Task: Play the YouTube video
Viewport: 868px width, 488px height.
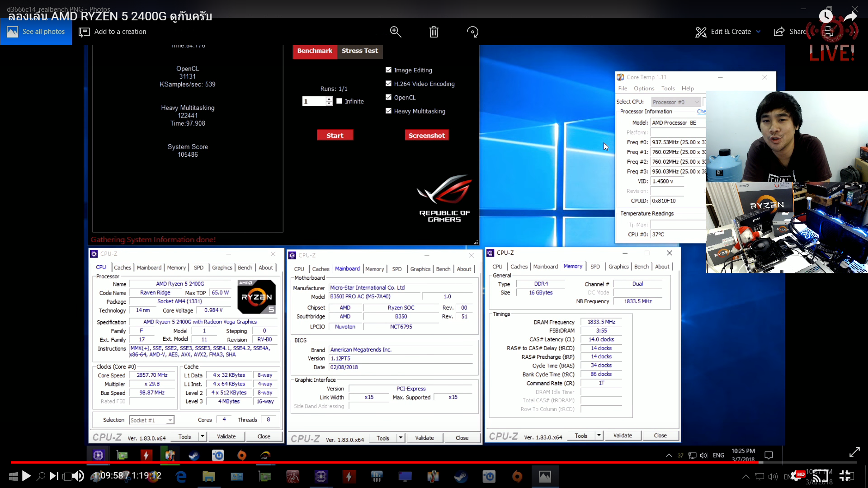Action: (26, 476)
